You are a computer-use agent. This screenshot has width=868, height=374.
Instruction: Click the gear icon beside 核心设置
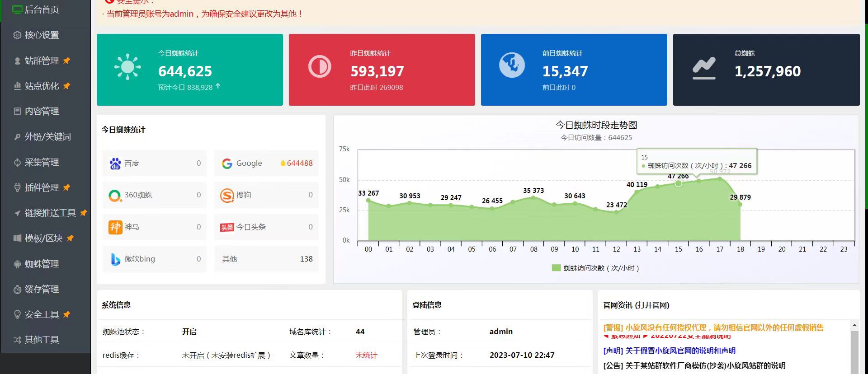pos(17,35)
